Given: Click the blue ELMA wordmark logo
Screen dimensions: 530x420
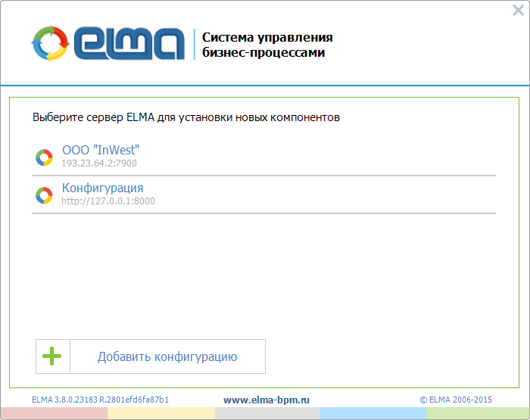Looking at the screenshot, I should click(129, 45).
